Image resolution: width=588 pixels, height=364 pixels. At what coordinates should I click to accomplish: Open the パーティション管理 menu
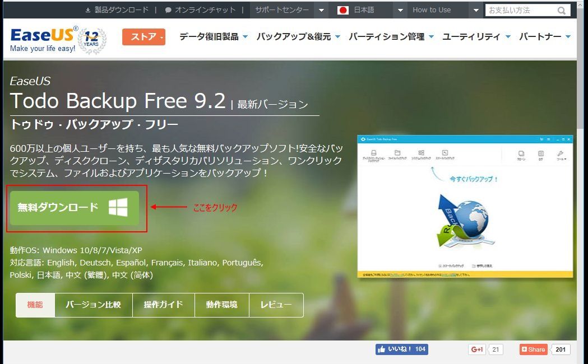[391, 37]
